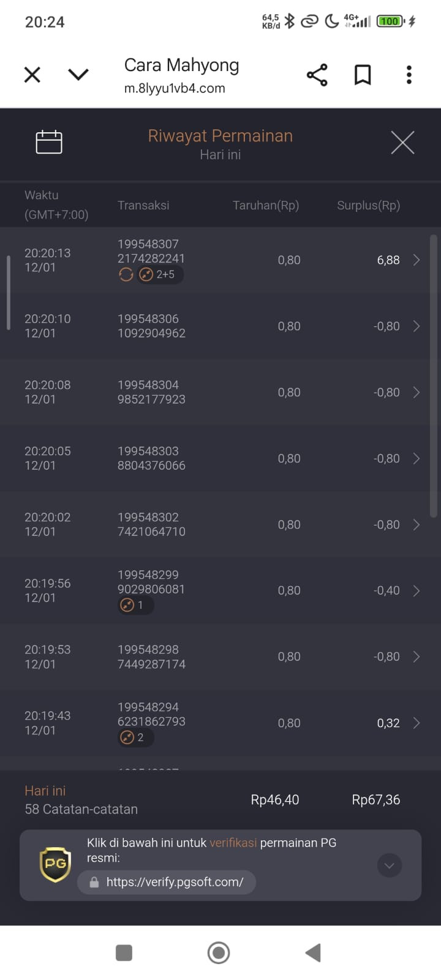Tap the PG shield logo
This screenshot has width=441, height=980.
tap(55, 864)
